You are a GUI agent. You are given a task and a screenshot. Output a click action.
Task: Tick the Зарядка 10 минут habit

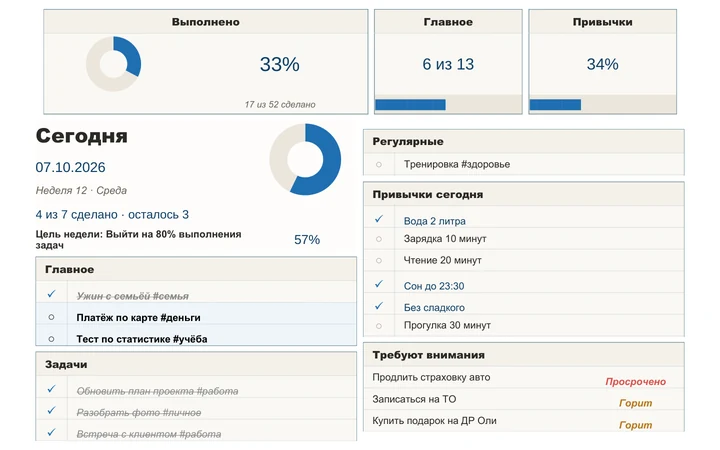pos(379,239)
